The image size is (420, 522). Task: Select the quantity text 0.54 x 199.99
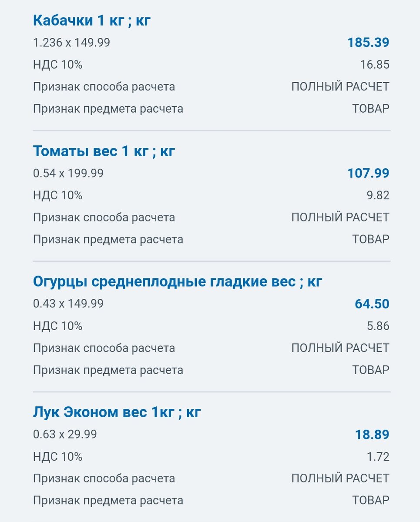click(68, 173)
